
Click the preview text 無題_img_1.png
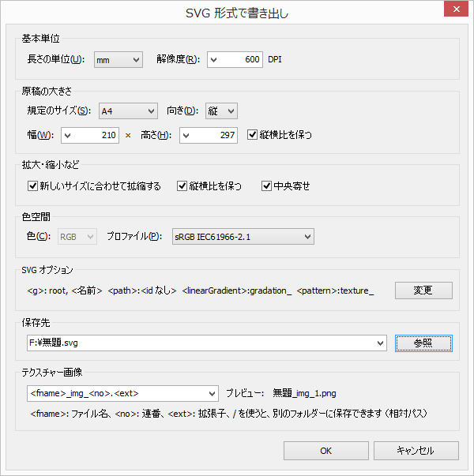304,393
